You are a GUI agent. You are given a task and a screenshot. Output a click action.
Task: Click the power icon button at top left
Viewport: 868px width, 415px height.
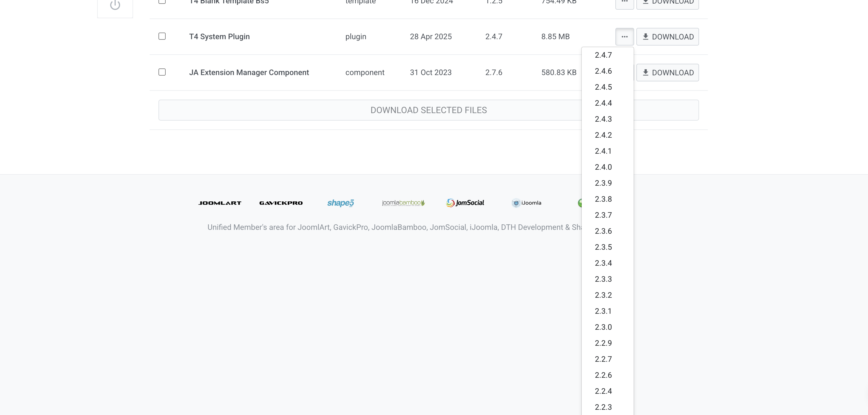tap(115, 5)
